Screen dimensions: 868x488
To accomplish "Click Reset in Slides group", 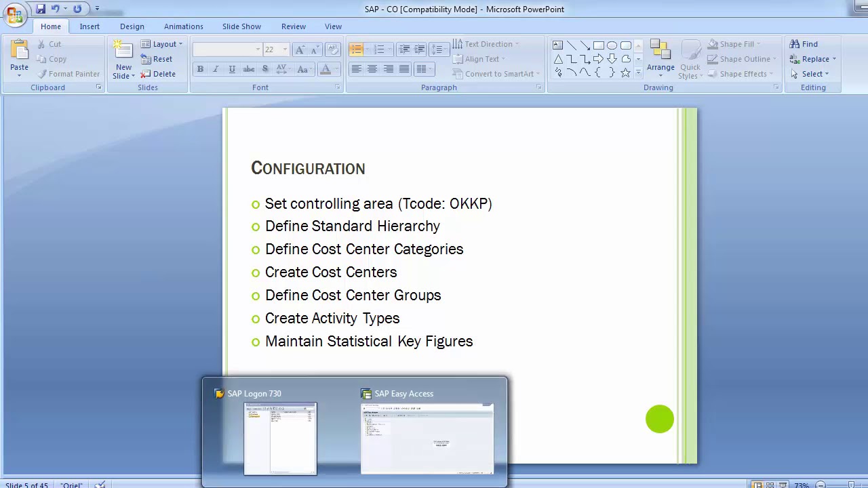I will (x=157, y=59).
